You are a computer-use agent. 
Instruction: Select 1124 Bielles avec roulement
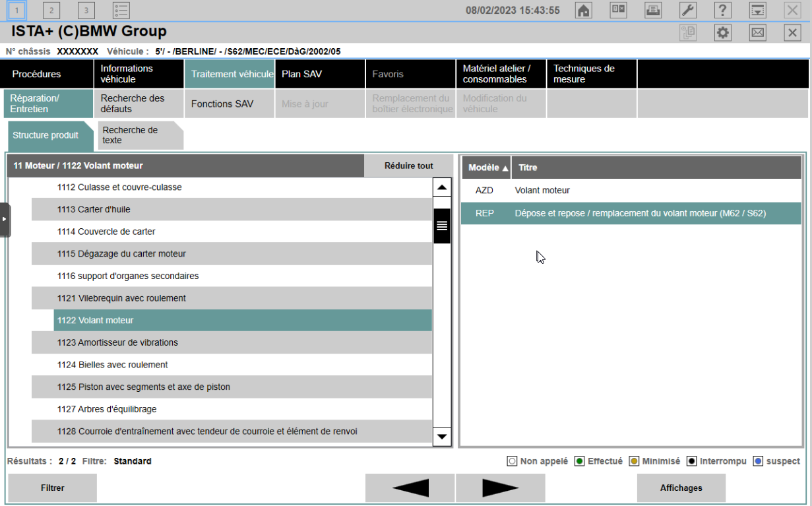232,365
